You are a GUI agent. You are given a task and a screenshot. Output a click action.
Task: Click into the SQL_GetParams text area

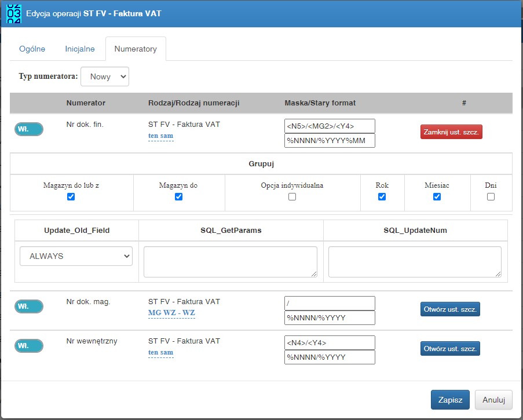tap(231, 262)
